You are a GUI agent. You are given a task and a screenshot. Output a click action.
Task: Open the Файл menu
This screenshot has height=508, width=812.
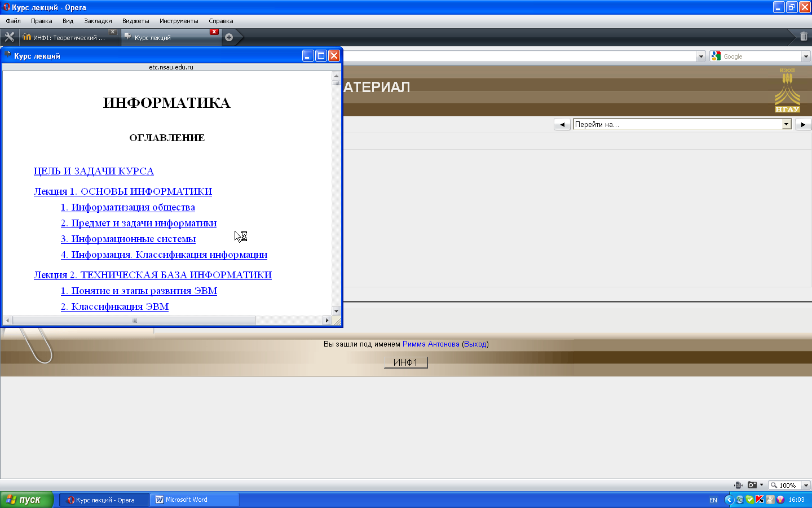(x=13, y=21)
